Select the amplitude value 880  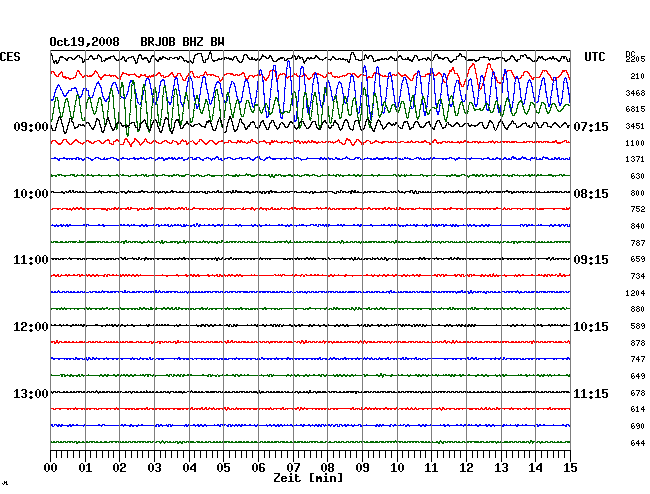tap(638, 309)
